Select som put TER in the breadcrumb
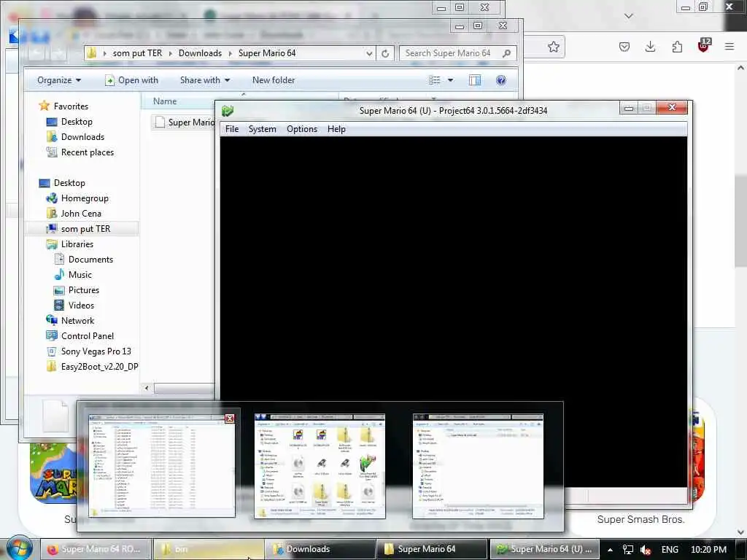The image size is (747, 560). point(137,53)
